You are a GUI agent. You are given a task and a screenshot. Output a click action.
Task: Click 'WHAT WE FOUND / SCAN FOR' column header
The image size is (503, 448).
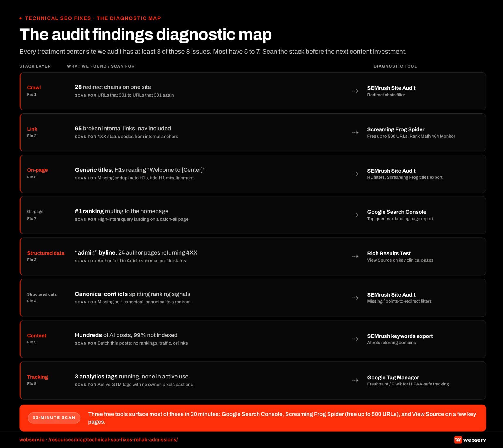click(x=101, y=66)
